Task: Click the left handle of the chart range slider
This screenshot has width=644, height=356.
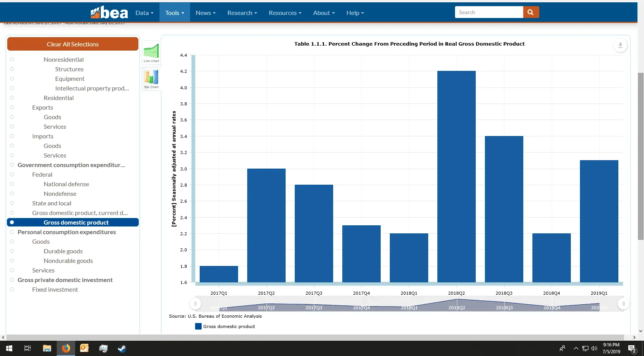Action: tap(195, 304)
